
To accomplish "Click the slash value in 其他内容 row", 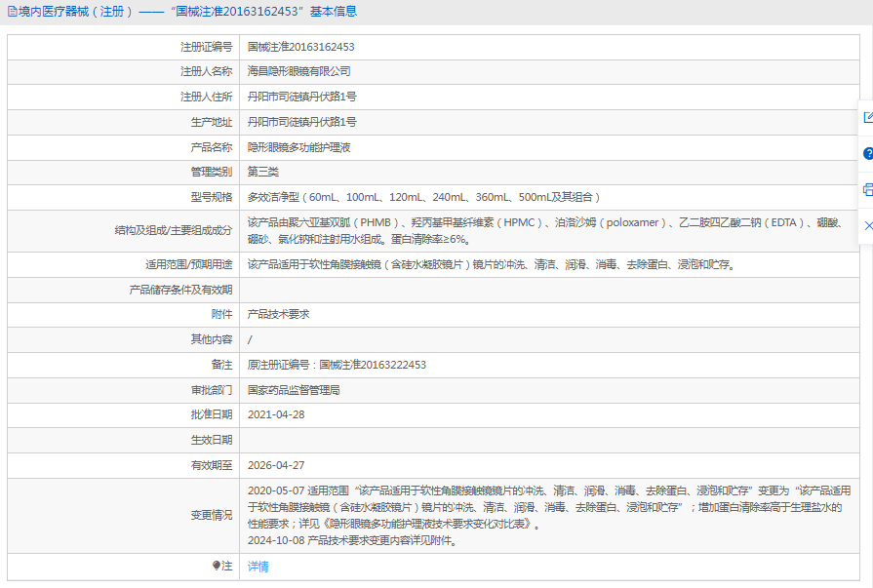I will 250,339.
